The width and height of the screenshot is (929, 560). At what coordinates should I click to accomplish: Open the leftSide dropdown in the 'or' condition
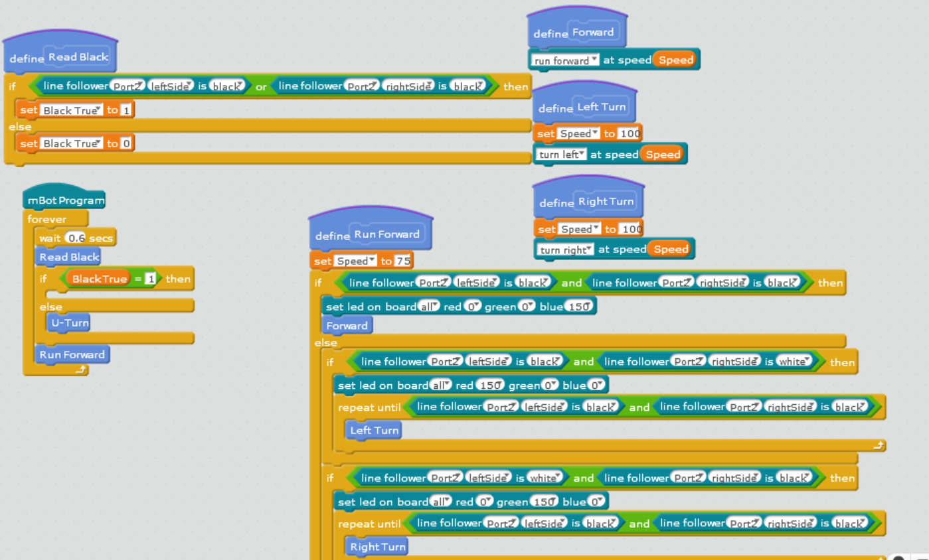point(170,86)
